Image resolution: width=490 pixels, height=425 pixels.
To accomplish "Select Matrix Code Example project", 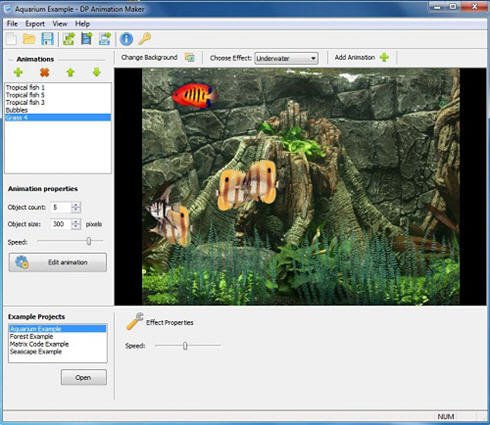I will 58,344.
